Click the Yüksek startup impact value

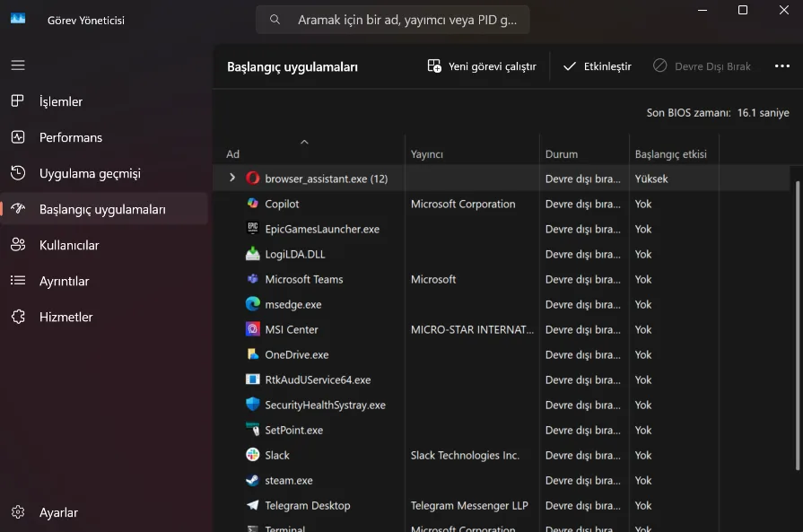click(x=651, y=179)
